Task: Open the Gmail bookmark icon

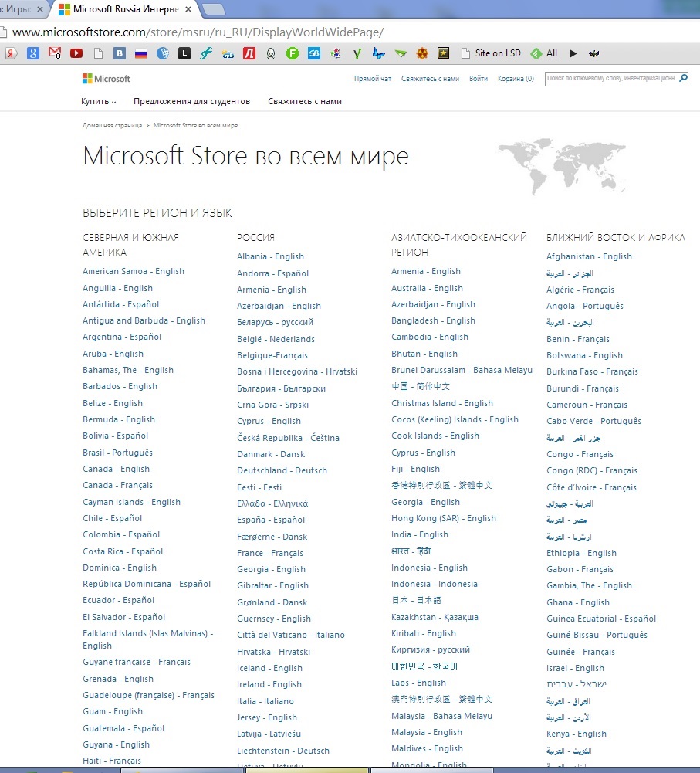Action: [55, 53]
